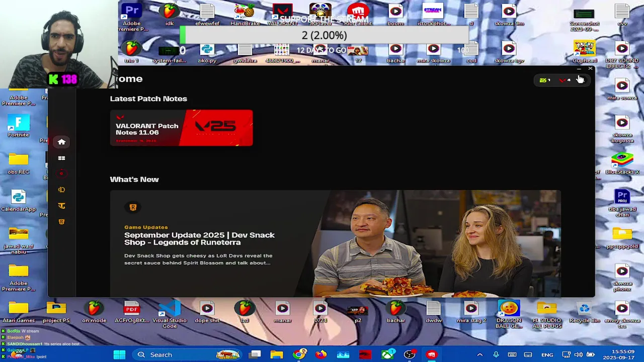The width and height of the screenshot is (644, 362).
Task: Select the dope shit video file
Action: [x=207, y=312]
